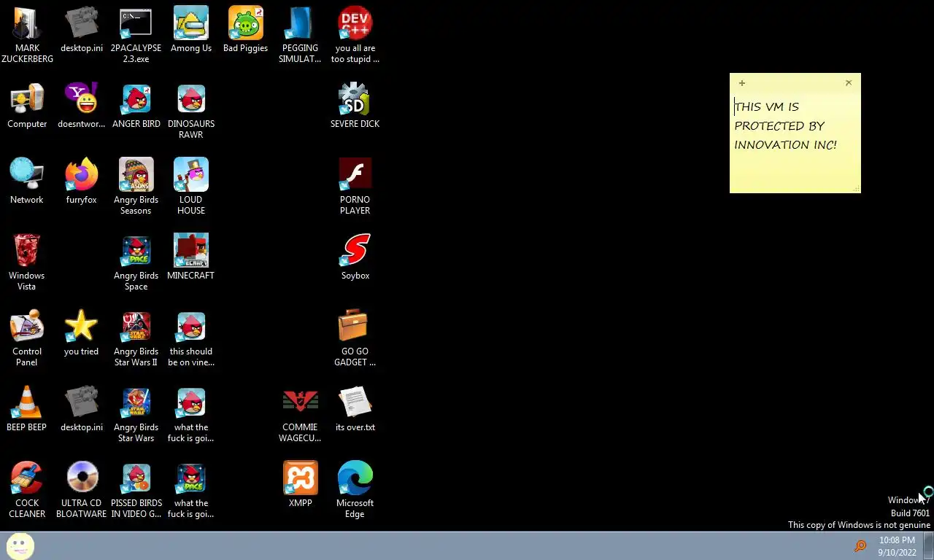The height and width of the screenshot is (560, 934).
Task: Select the Yahoo Messenger 'doesntwor...' icon
Action: [81, 106]
